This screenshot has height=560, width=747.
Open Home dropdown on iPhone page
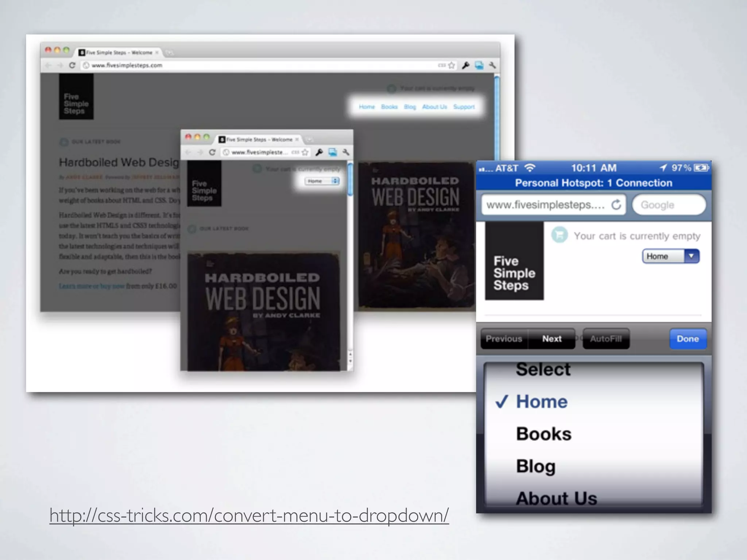(670, 256)
